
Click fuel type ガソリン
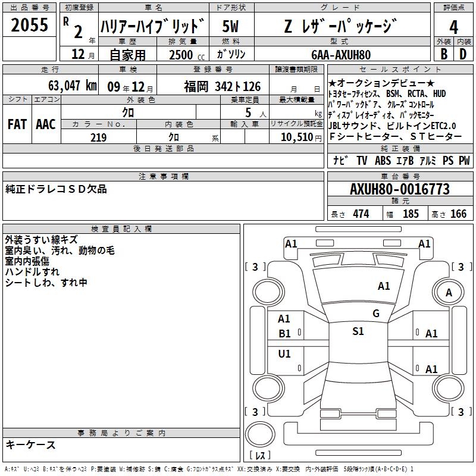tap(231, 54)
